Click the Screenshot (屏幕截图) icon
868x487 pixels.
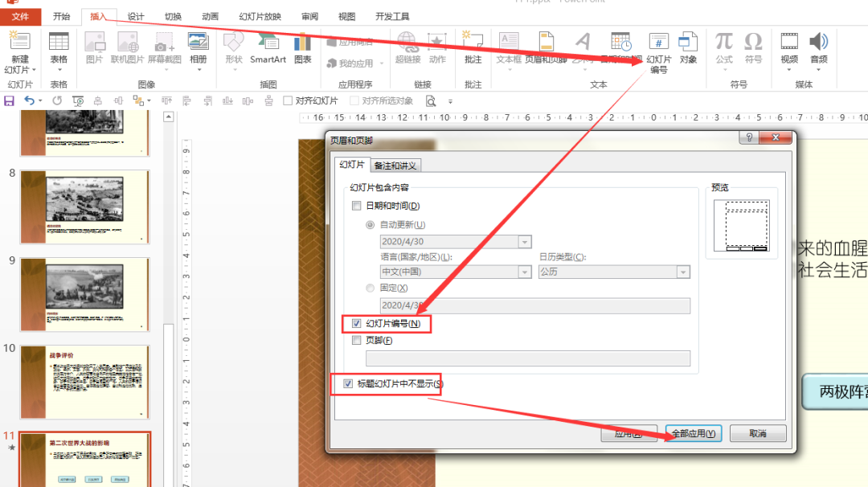165,42
